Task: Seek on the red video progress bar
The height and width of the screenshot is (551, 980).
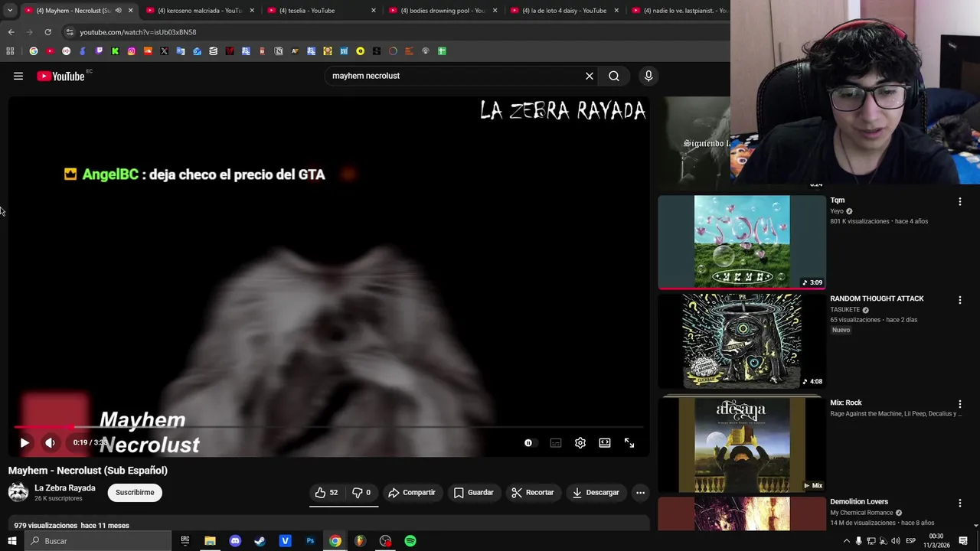Action: coord(329,427)
